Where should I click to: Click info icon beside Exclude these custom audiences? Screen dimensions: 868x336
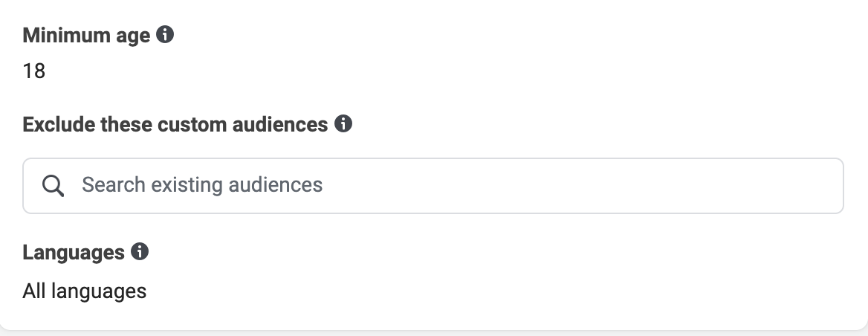(343, 123)
